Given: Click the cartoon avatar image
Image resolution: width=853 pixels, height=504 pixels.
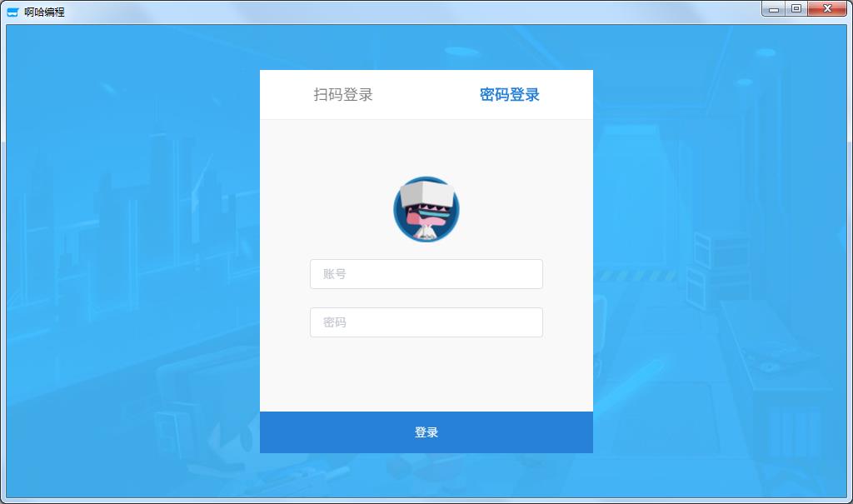Looking at the screenshot, I should click(x=426, y=209).
